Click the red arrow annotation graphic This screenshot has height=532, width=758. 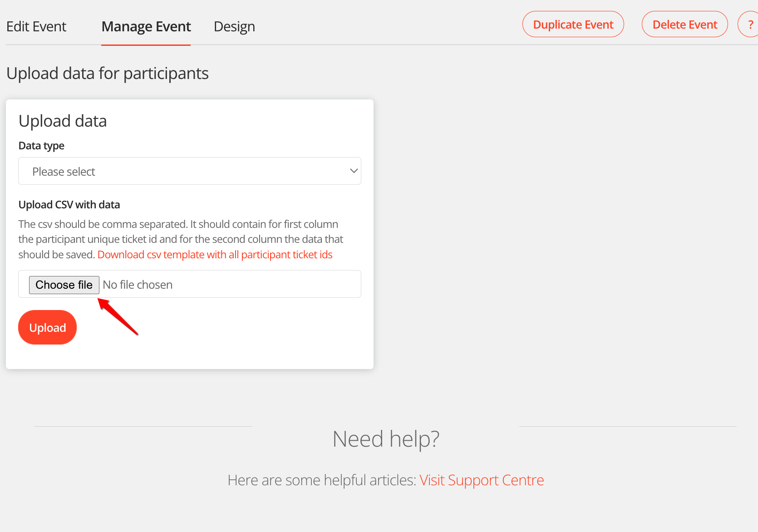click(x=118, y=316)
